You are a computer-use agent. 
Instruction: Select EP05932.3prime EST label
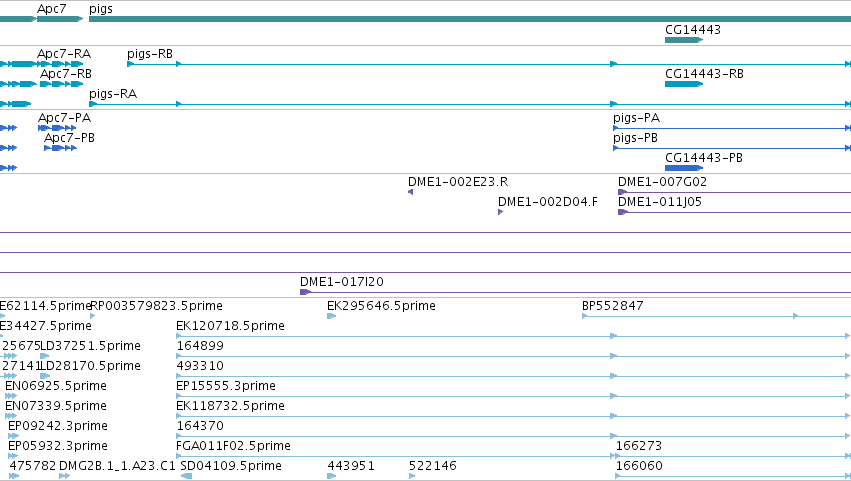[x=58, y=447]
